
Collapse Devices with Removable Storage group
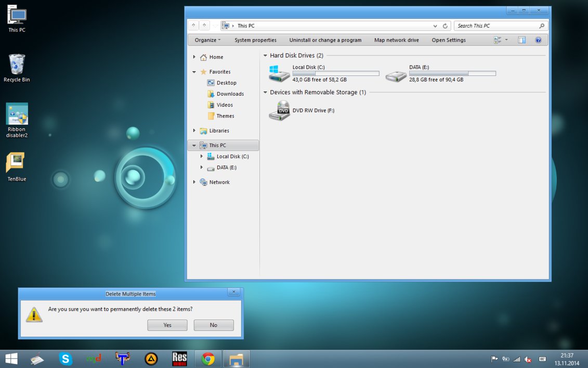click(265, 92)
